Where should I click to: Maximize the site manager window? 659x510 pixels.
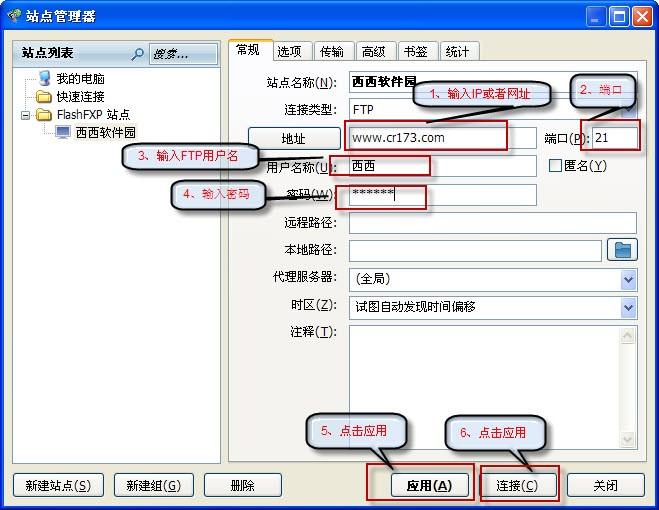[619, 17]
